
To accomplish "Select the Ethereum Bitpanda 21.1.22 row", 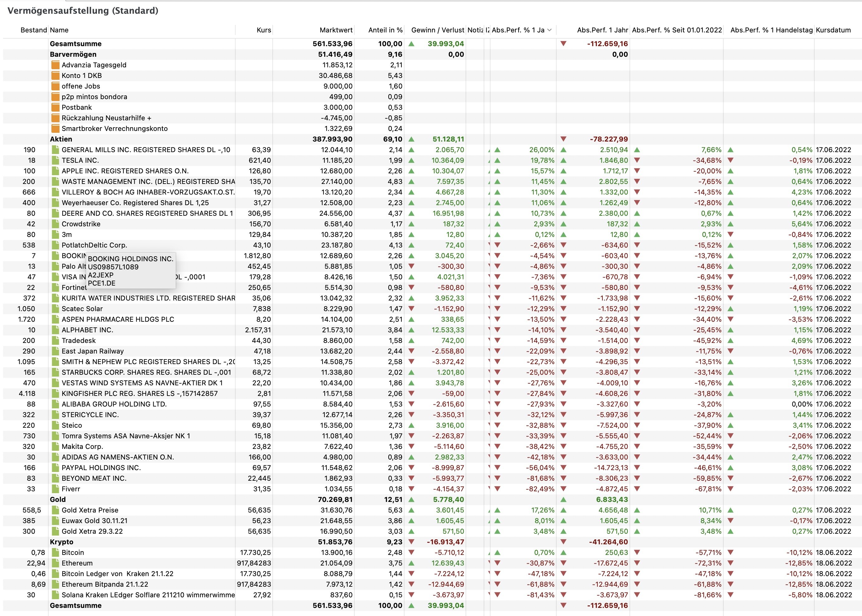I will pos(105,585).
